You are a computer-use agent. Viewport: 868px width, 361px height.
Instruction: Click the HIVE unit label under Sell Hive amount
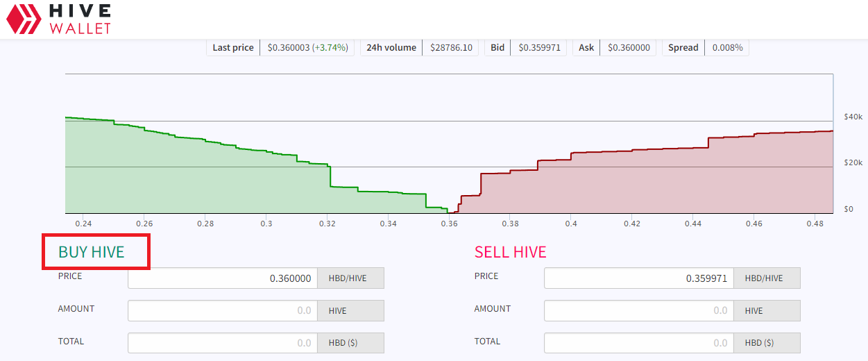767,311
